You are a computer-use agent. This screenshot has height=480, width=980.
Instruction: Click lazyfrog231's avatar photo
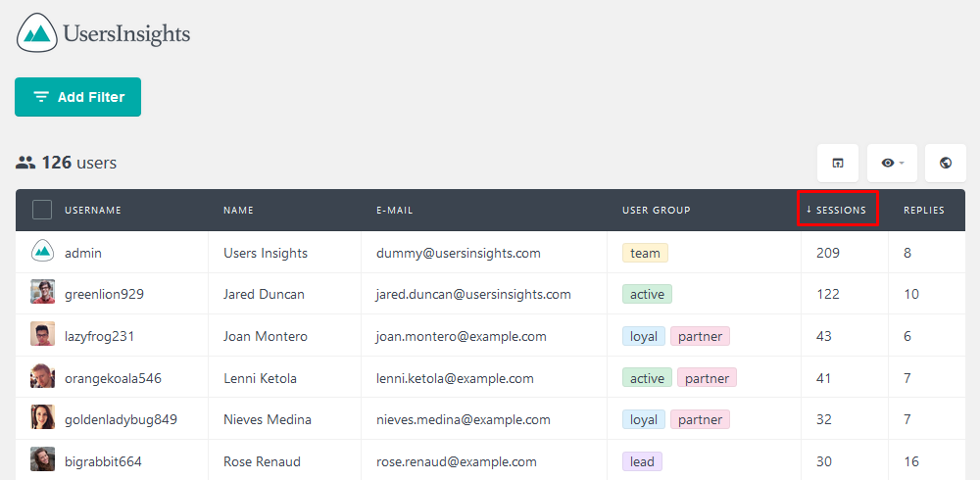coord(42,334)
